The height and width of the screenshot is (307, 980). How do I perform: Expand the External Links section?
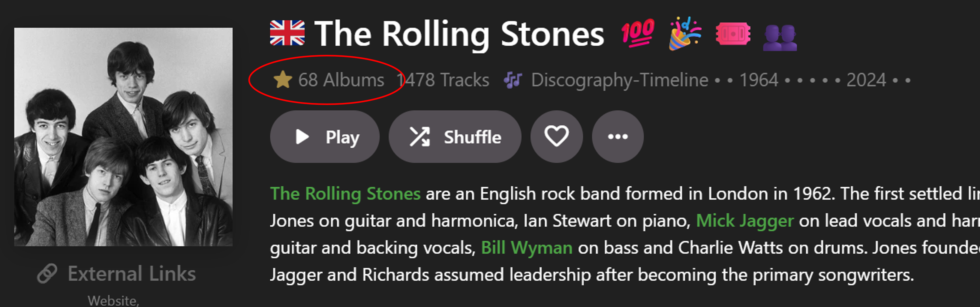[x=132, y=274]
